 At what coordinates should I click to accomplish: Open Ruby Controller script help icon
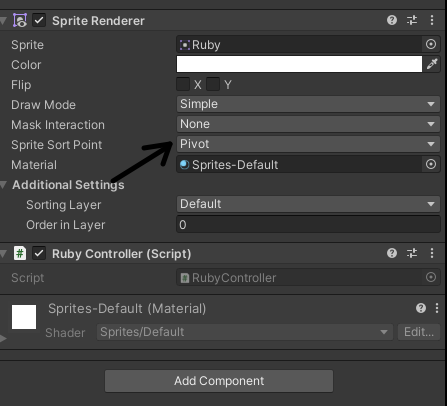click(392, 253)
